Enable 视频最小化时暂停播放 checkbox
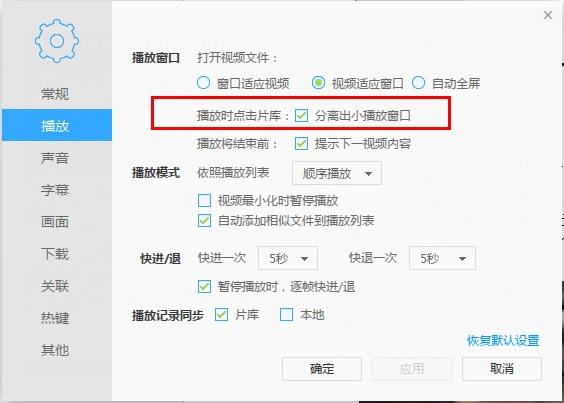Viewport: 564px width, 403px height. [204, 200]
